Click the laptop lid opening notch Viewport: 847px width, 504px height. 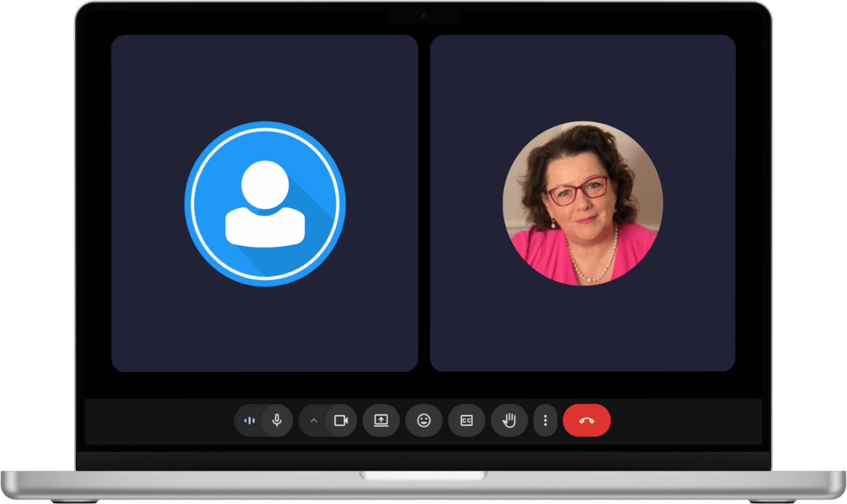(423, 476)
